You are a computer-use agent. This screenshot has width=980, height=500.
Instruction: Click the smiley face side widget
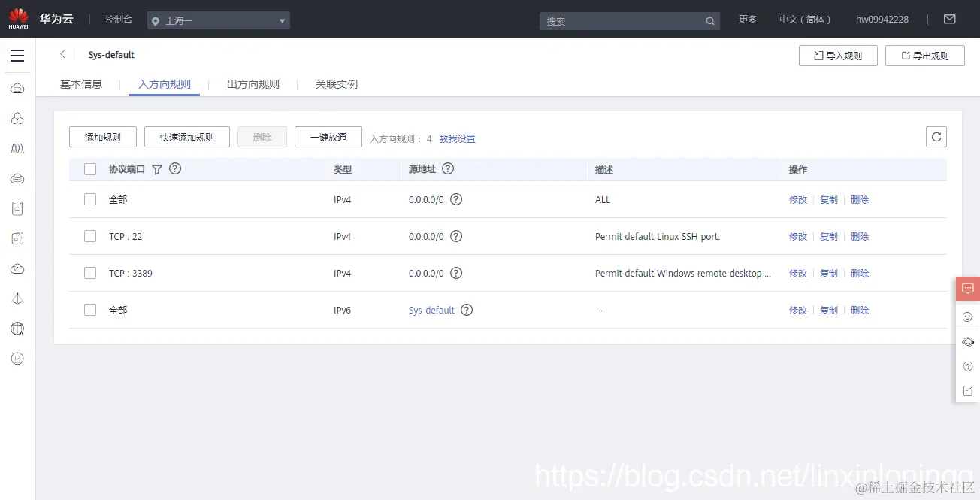[x=968, y=317]
